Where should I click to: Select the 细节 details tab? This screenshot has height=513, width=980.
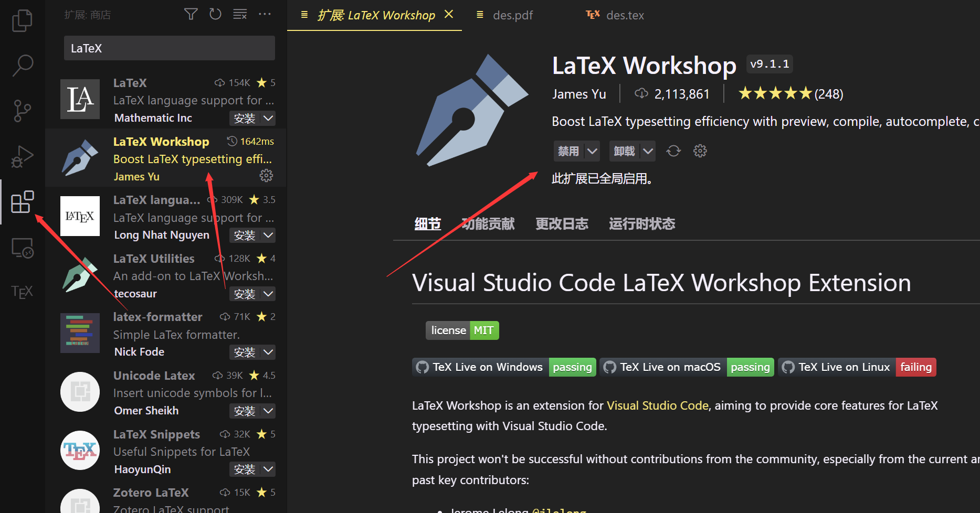click(x=428, y=224)
